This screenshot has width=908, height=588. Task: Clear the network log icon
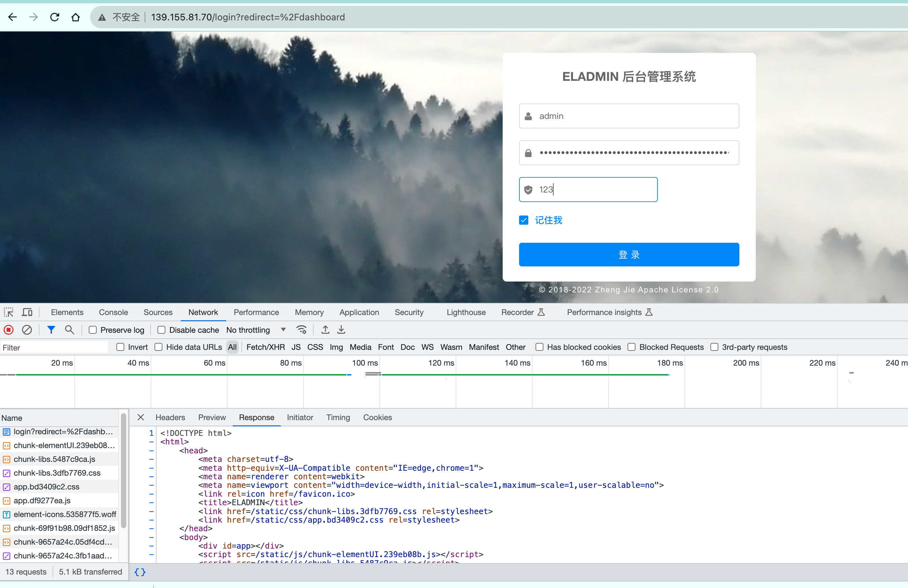click(27, 330)
